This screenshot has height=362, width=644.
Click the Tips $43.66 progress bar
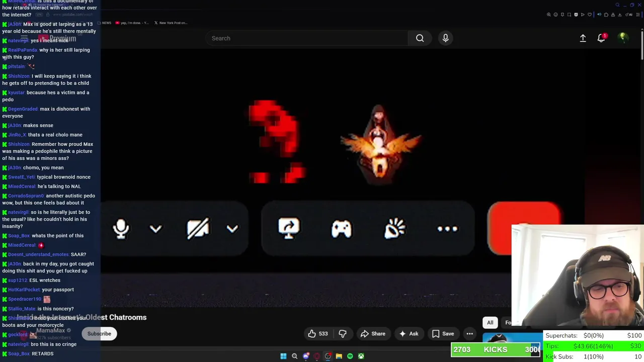click(x=594, y=346)
